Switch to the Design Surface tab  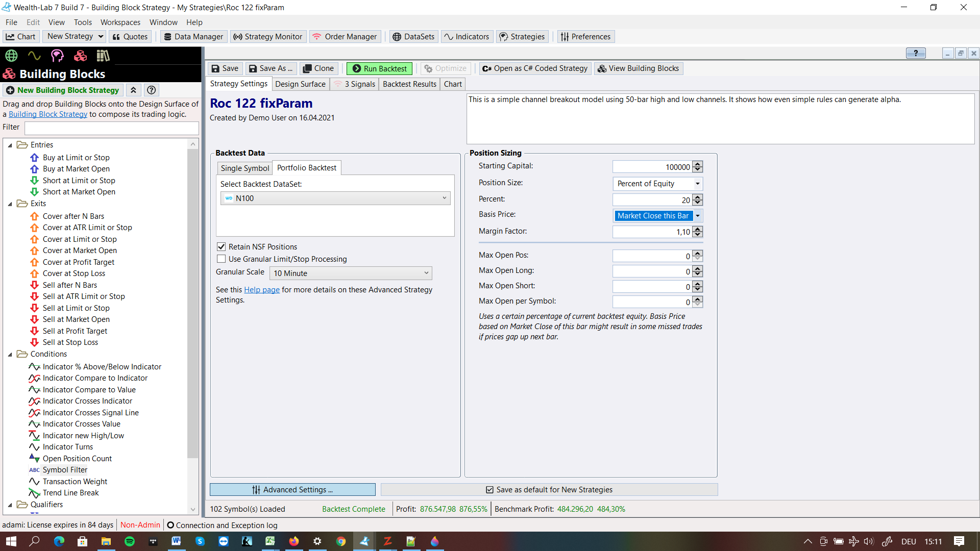(300, 84)
